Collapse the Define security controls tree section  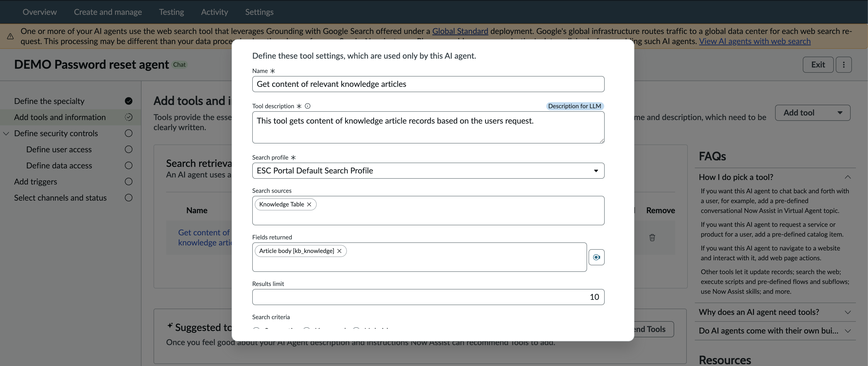click(6, 133)
